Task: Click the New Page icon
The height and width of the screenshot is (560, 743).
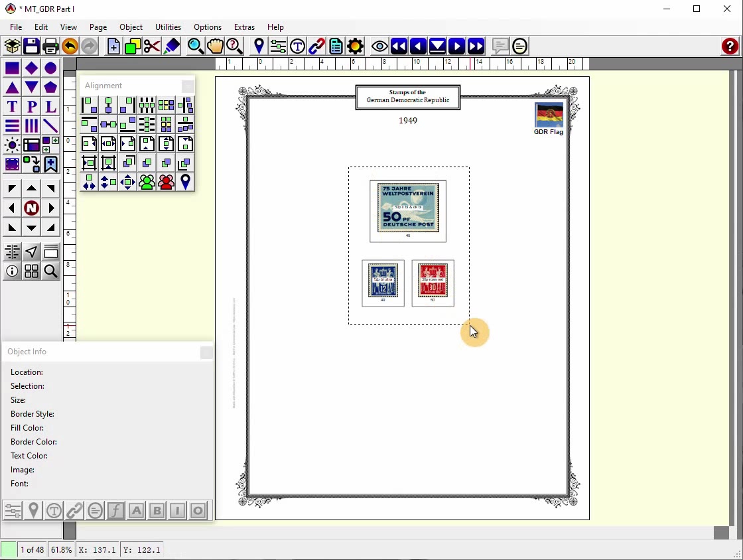Action: pos(113,46)
